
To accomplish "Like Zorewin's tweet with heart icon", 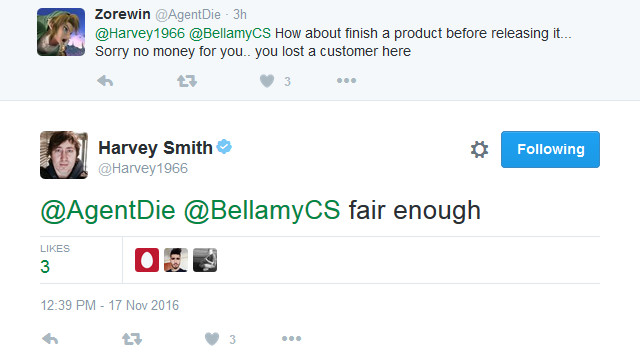I will [267, 81].
